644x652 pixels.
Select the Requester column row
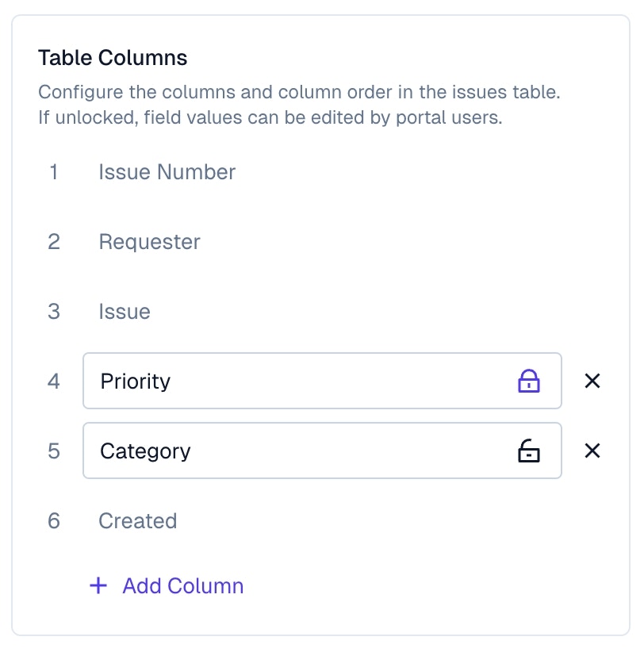149,242
